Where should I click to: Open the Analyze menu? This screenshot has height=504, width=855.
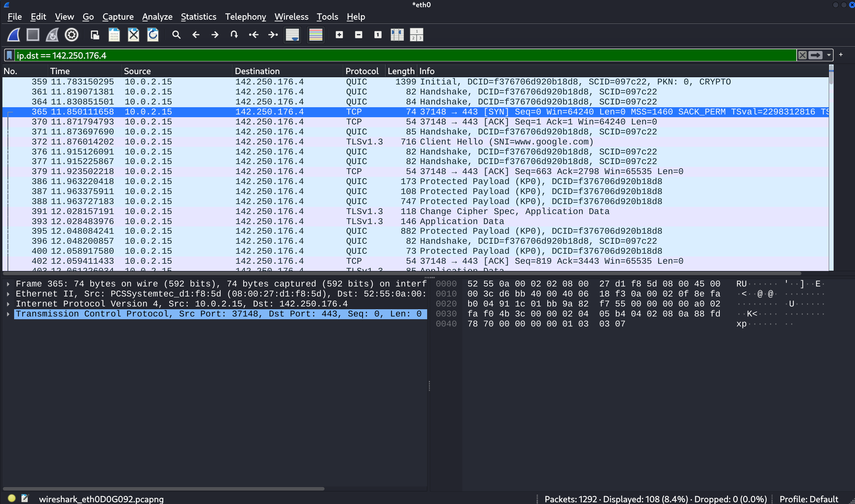(x=157, y=17)
